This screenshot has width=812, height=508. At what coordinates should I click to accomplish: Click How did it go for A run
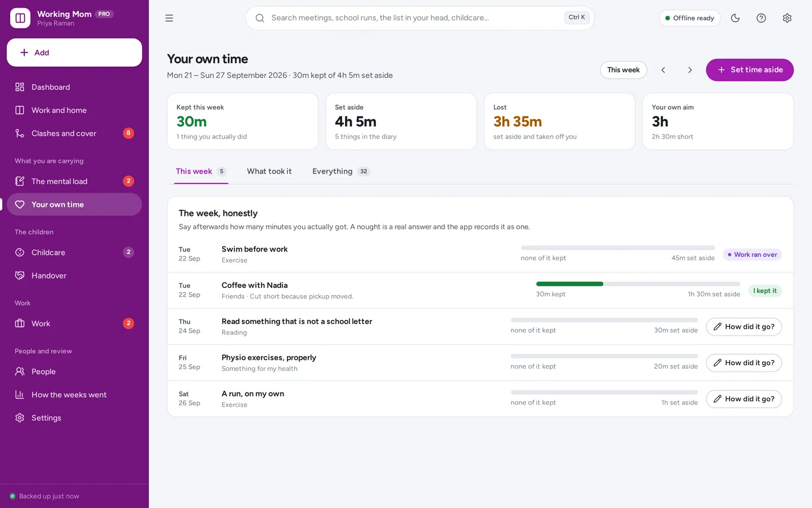tap(744, 399)
